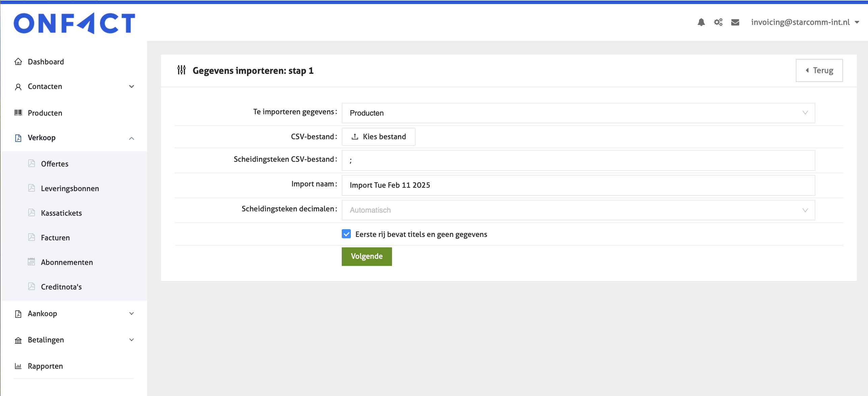Click the Import naam text field
Screen dimensions: 868x396
click(578, 185)
